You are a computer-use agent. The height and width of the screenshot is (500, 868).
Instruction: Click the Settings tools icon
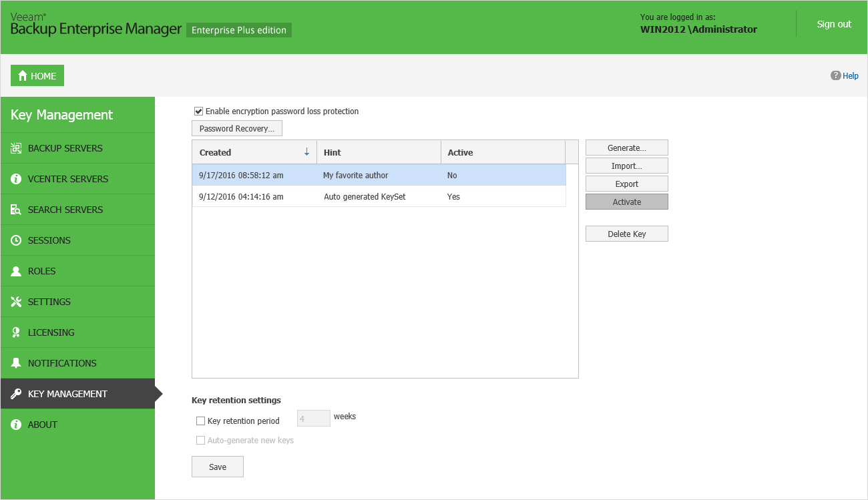[x=16, y=302]
